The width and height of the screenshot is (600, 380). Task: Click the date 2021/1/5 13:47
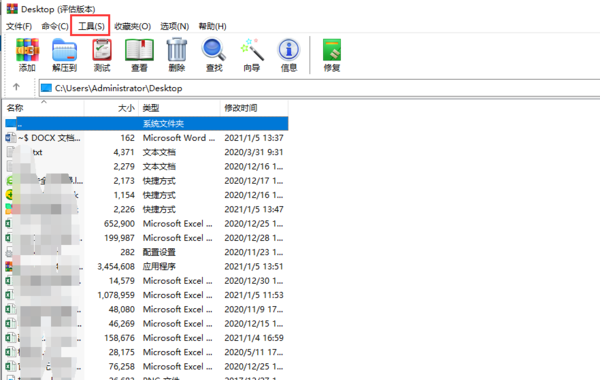click(254, 209)
